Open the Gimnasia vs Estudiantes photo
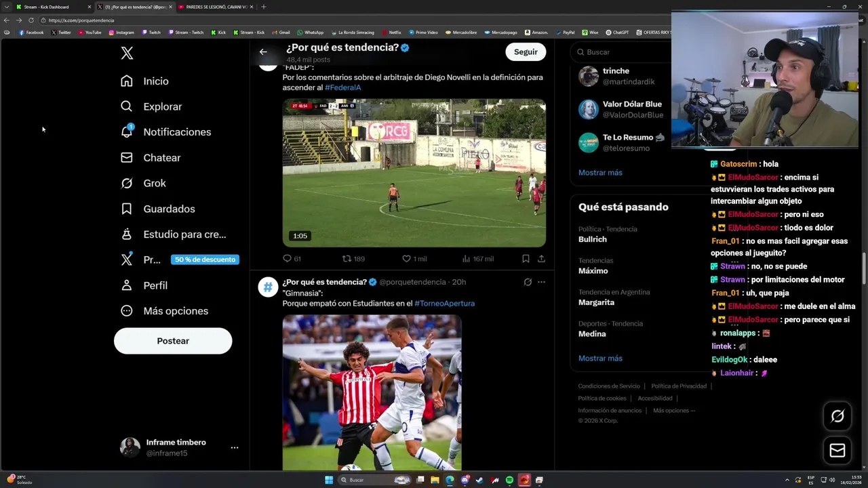Viewport: 868px width, 488px height. click(372, 392)
